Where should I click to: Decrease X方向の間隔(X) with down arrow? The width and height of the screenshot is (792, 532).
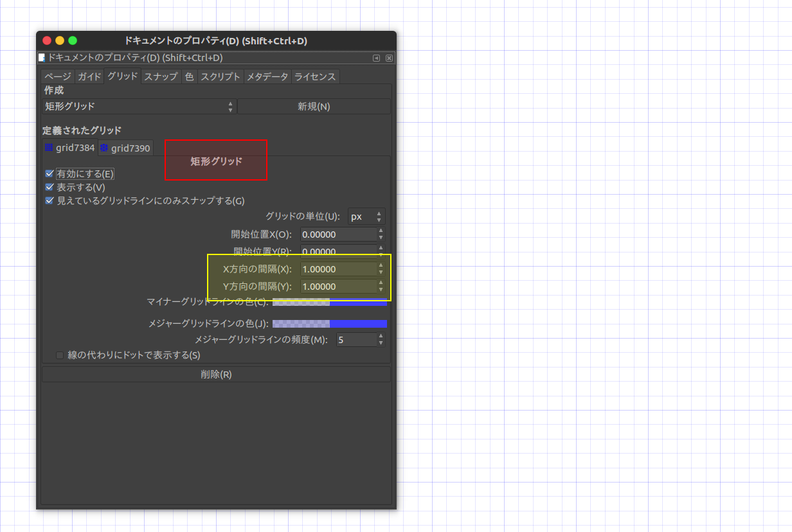[x=381, y=273]
